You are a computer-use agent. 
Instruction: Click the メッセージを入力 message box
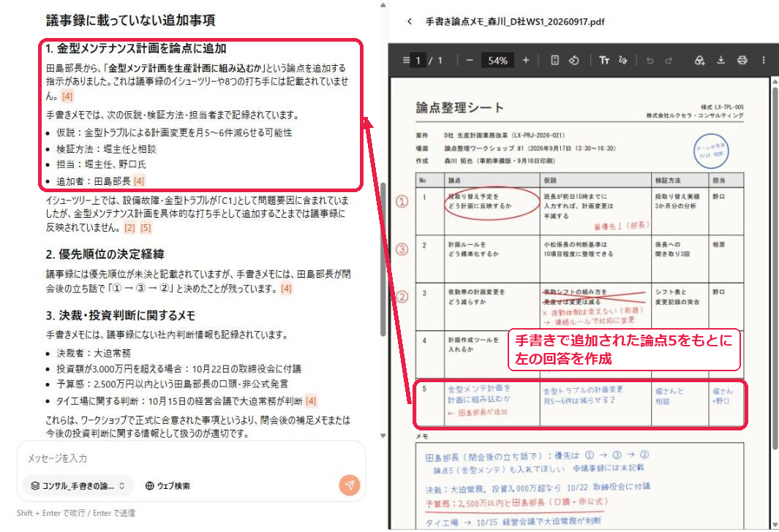point(191,458)
